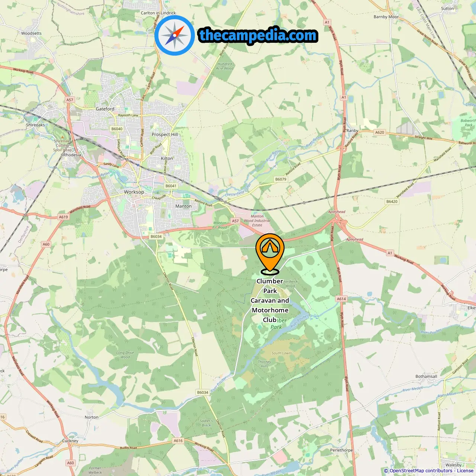Click the Cuckney village label

[70, 441]
